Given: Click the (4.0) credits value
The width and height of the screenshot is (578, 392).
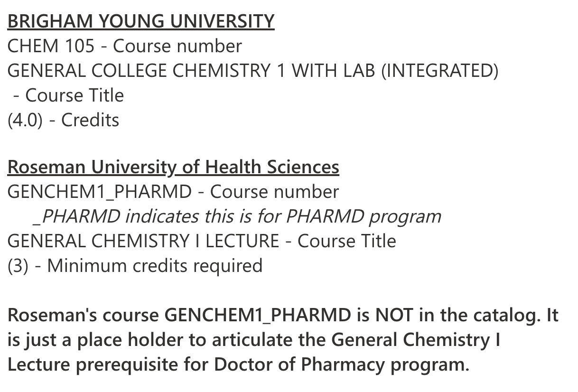Looking at the screenshot, I should point(25,120).
